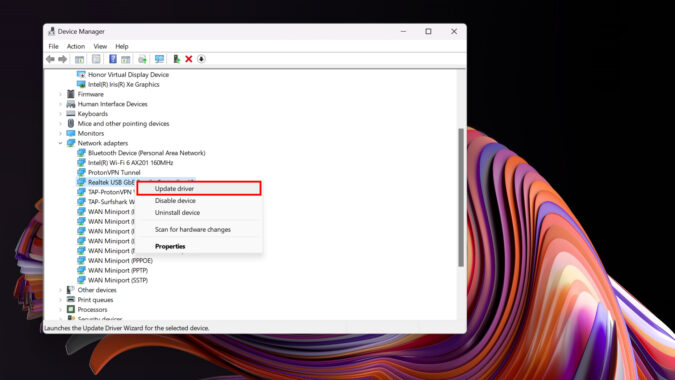The width and height of the screenshot is (675, 380).
Task: Choose Disable device from the context menu
Action: coord(199,201)
